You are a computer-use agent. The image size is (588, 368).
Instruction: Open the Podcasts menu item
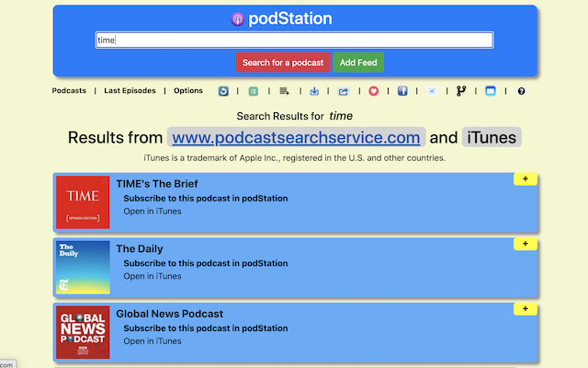point(69,90)
